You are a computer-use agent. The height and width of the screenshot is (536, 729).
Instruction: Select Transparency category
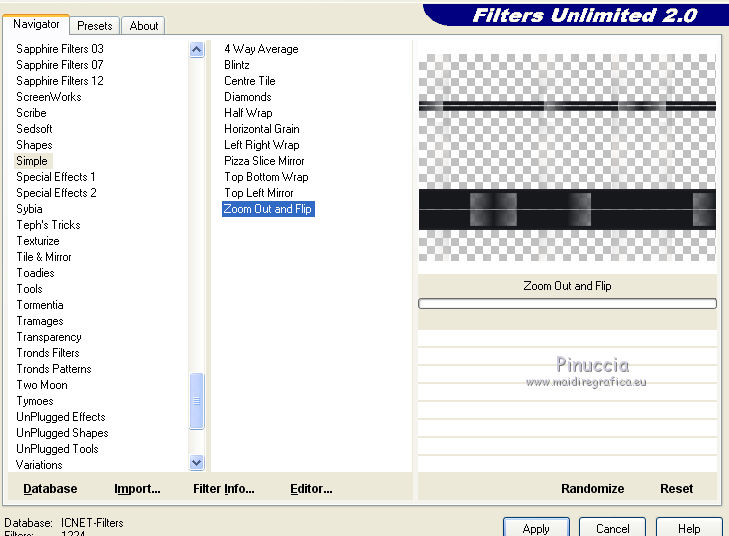(x=49, y=337)
